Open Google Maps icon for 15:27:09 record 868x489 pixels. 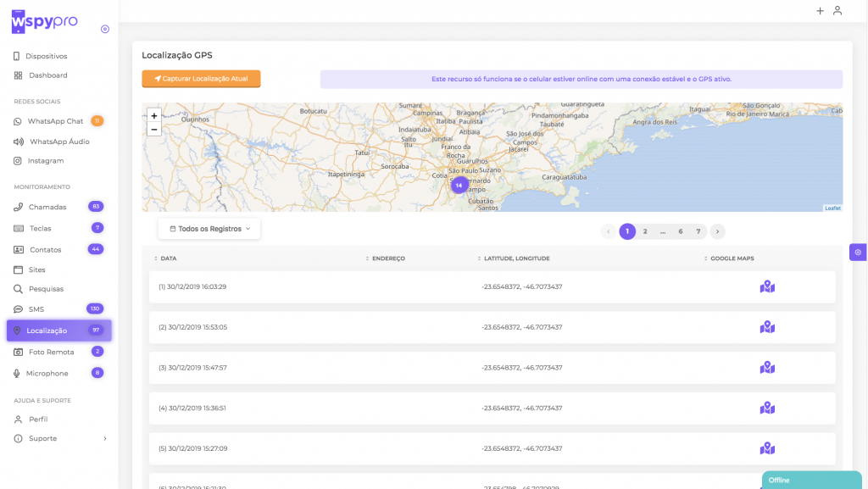767,448
